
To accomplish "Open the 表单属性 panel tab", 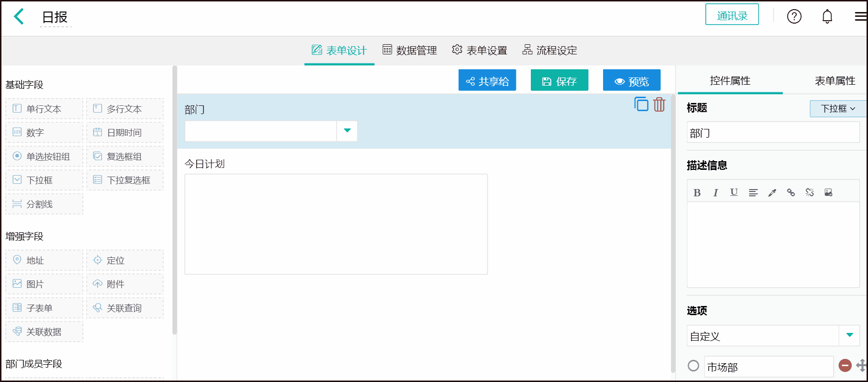I will [x=835, y=80].
